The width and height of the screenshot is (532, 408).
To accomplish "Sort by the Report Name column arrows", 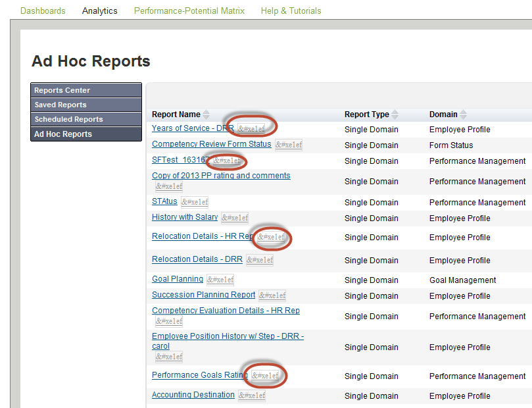I will (206, 115).
